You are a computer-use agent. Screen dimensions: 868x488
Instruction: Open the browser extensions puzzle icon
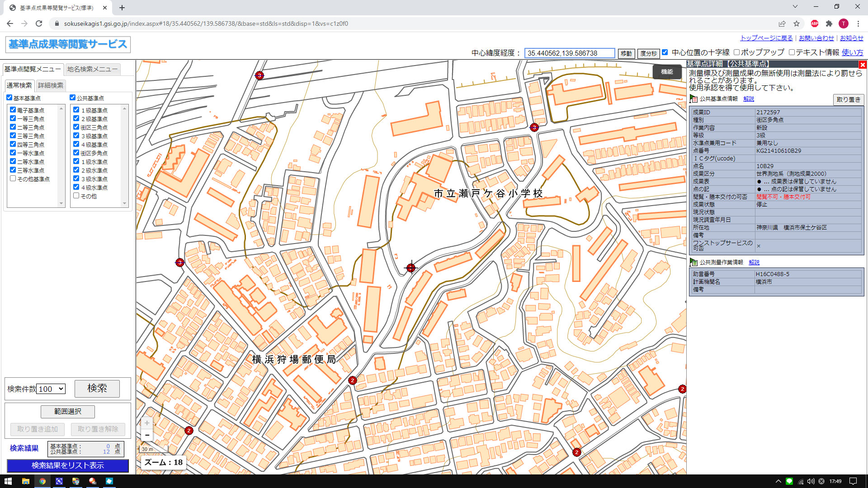829,23
